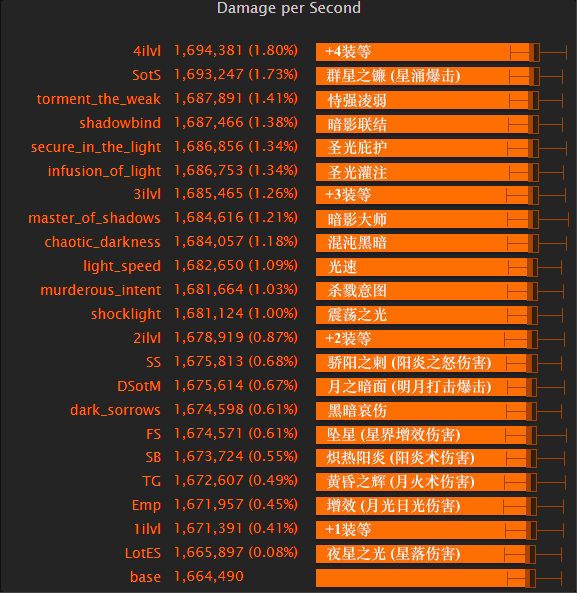Click the chaotic_darkness bar 混沌黑暗
The width and height of the screenshot is (577, 593).
click(427, 243)
